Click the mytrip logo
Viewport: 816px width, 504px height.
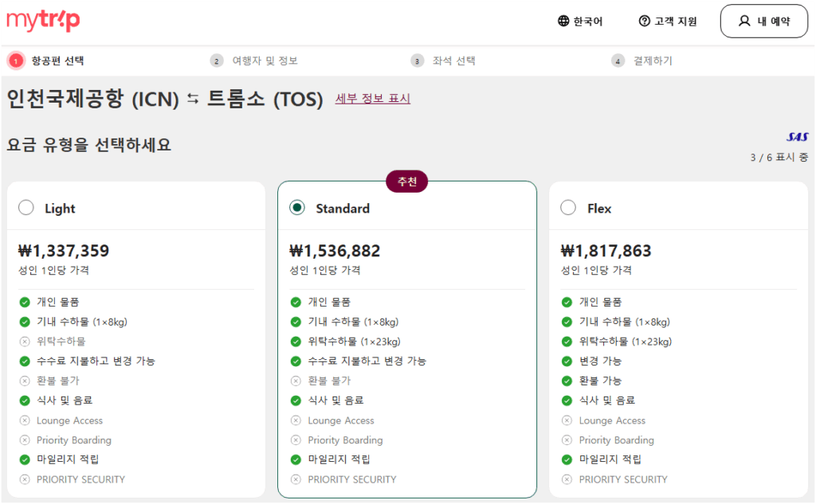pyautogui.click(x=41, y=21)
